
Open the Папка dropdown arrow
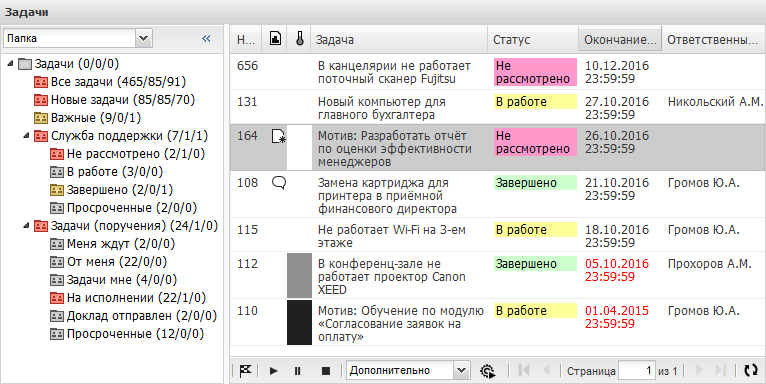tap(144, 38)
